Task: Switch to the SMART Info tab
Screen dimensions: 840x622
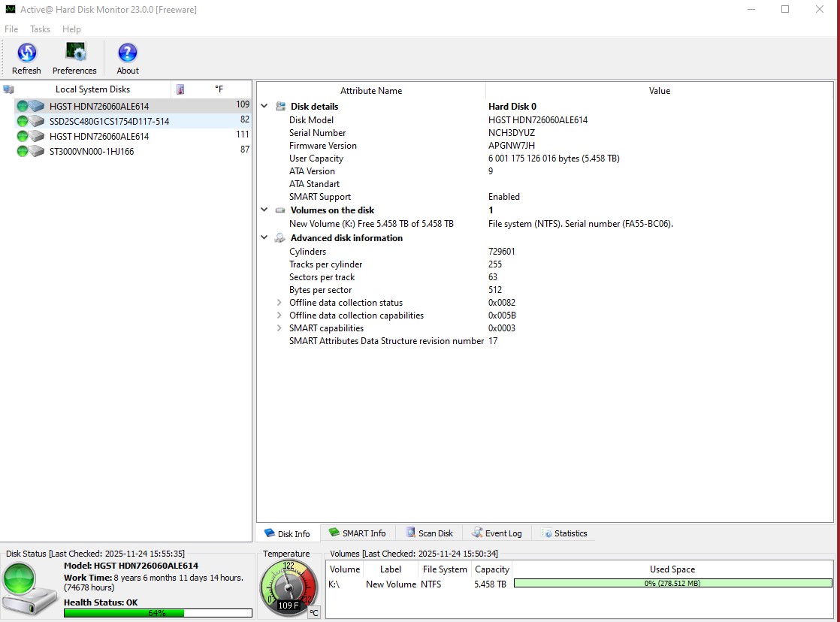Action: point(358,533)
